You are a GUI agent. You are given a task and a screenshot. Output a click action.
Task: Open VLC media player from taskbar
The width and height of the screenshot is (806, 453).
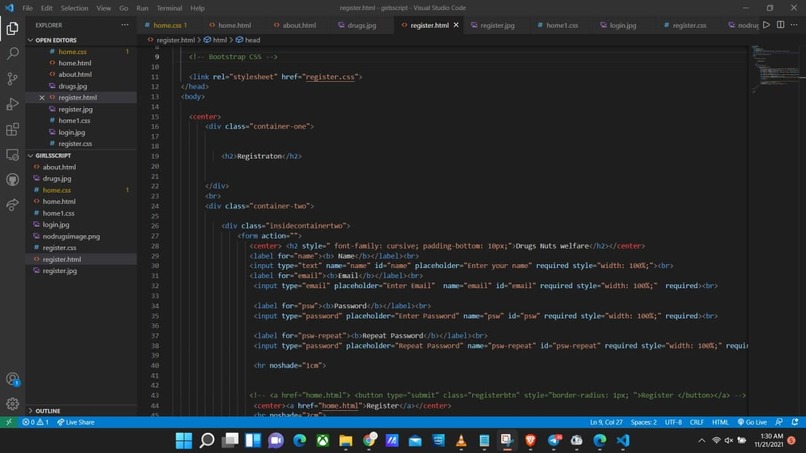coord(461,441)
